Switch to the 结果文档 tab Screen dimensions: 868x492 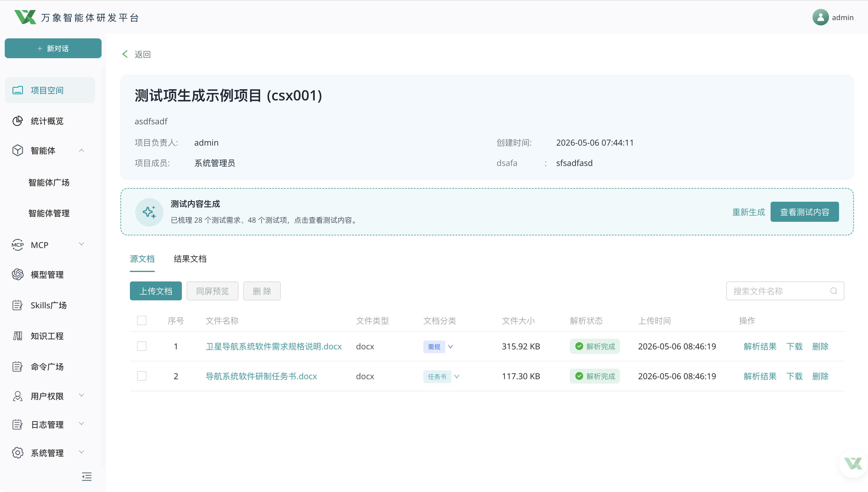tap(190, 259)
